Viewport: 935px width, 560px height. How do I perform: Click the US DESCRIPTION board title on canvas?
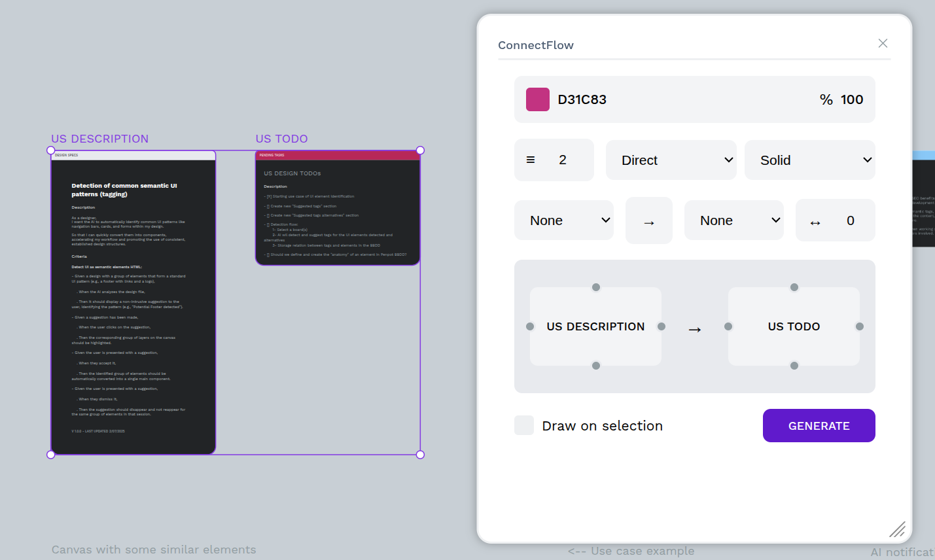coord(100,139)
